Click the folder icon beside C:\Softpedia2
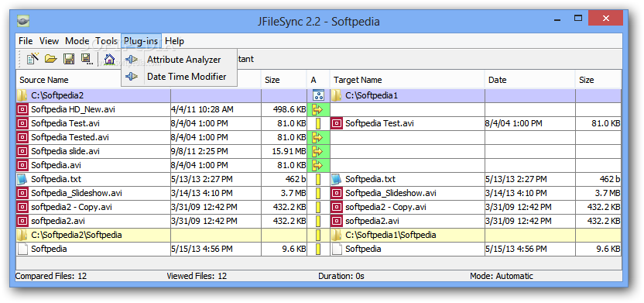Image resolution: width=644 pixels, height=303 pixels. (22, 96)
